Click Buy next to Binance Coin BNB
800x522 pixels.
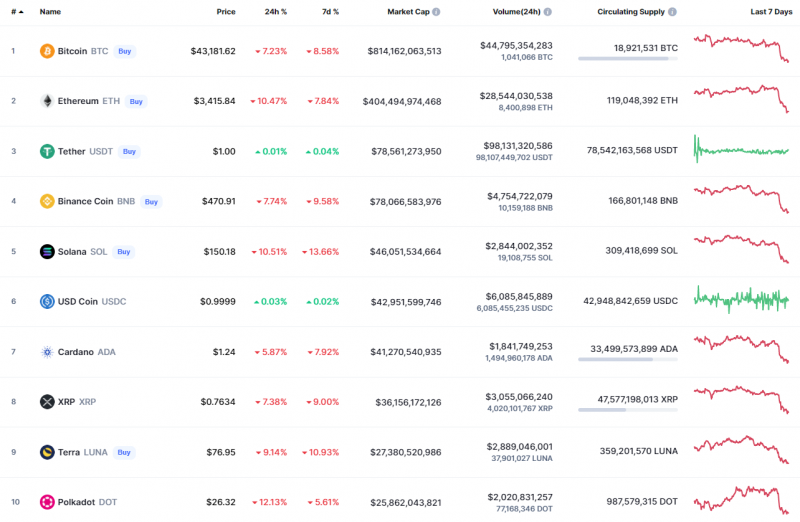pos(151,202)
